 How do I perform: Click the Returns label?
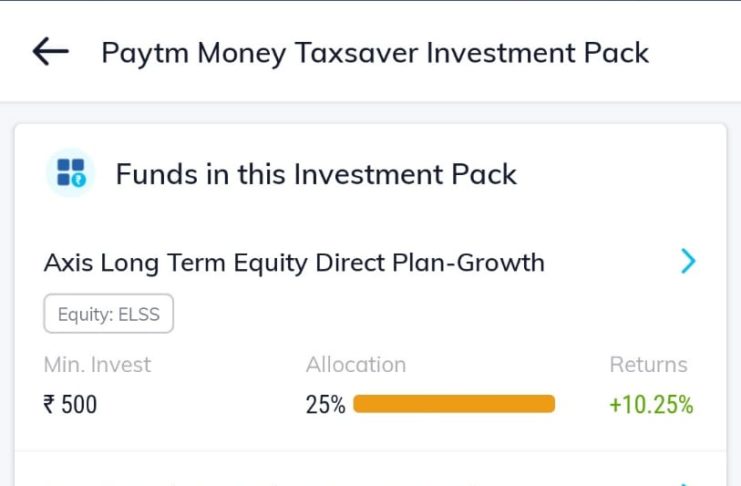648,365
